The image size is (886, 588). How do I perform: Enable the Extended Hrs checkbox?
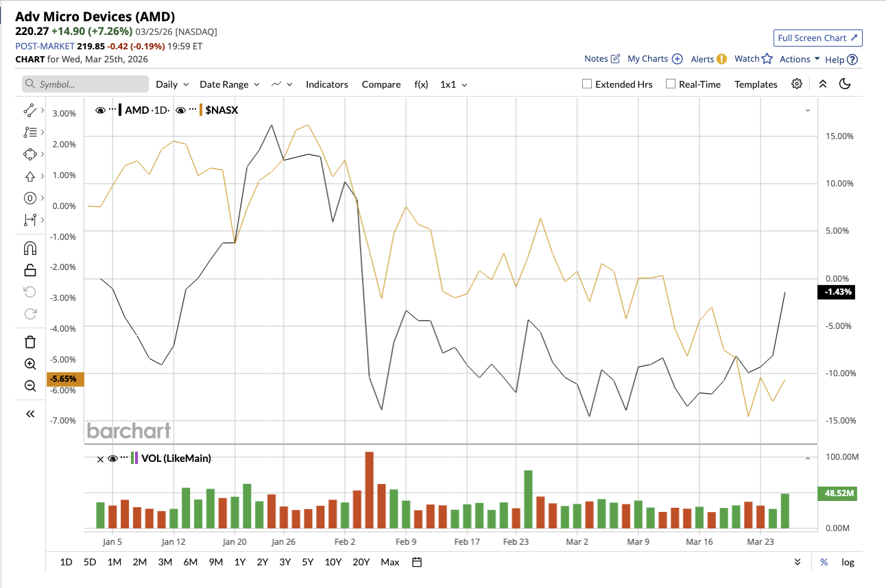587,84
